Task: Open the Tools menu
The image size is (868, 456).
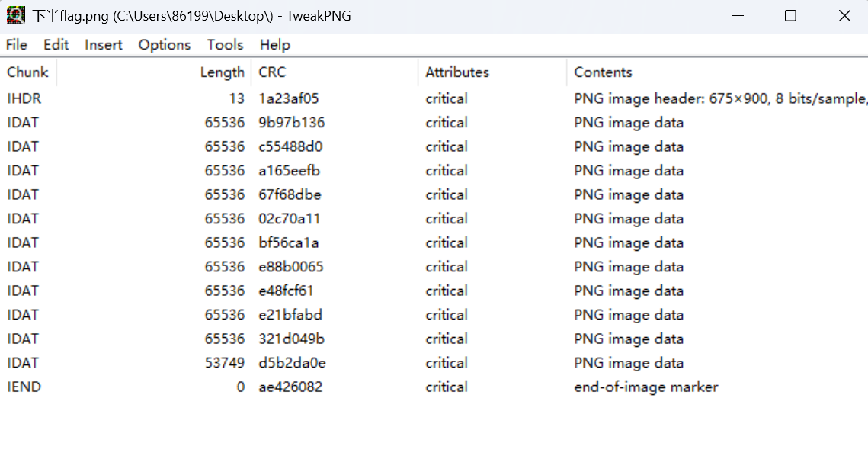Action: coord(225,45)
